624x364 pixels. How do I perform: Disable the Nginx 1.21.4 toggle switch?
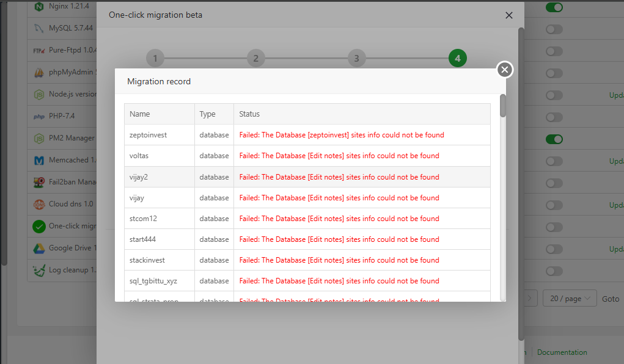tap(554, 7)
